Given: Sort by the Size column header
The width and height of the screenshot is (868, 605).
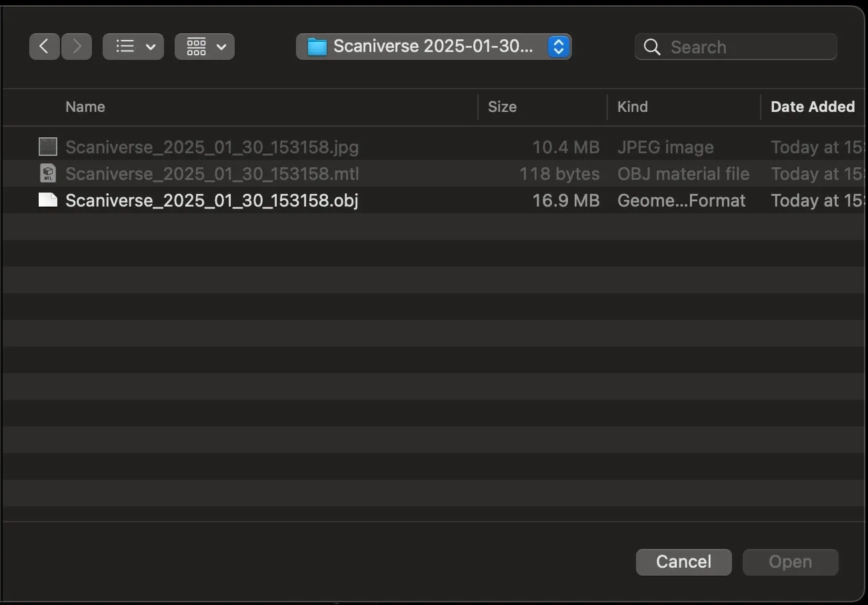Looking at the screenshot, I should (502, 107).
